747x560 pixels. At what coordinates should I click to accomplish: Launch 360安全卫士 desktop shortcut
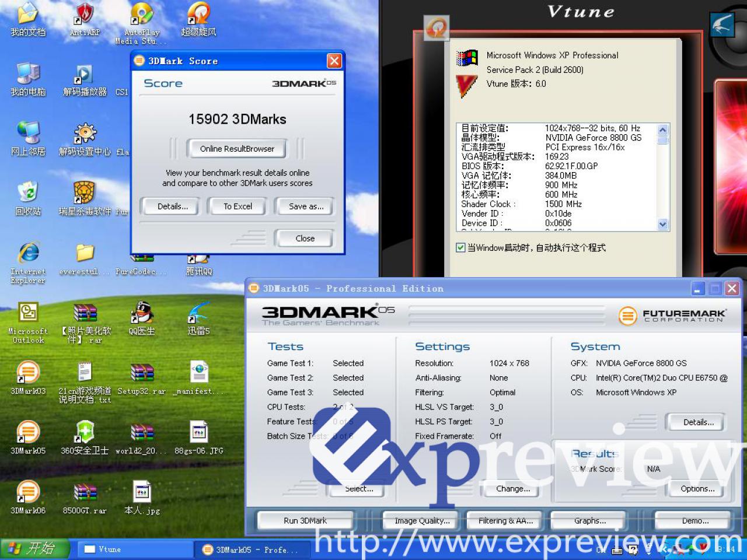tap(85, 437)
